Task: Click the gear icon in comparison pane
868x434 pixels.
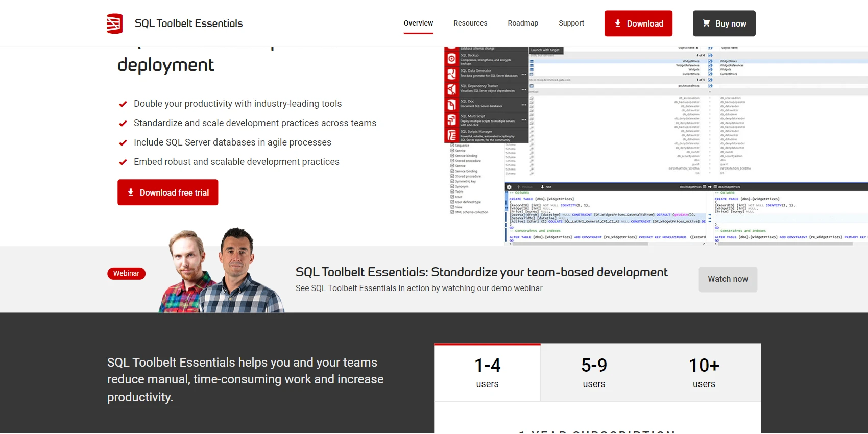Action: 509,187
